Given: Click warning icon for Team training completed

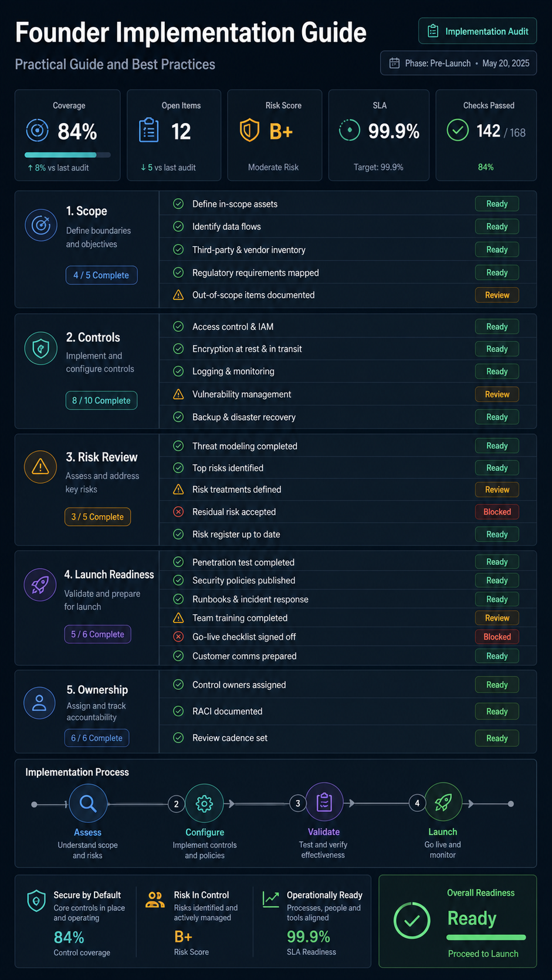Looking at the screenshot, I should click(178, 618).
